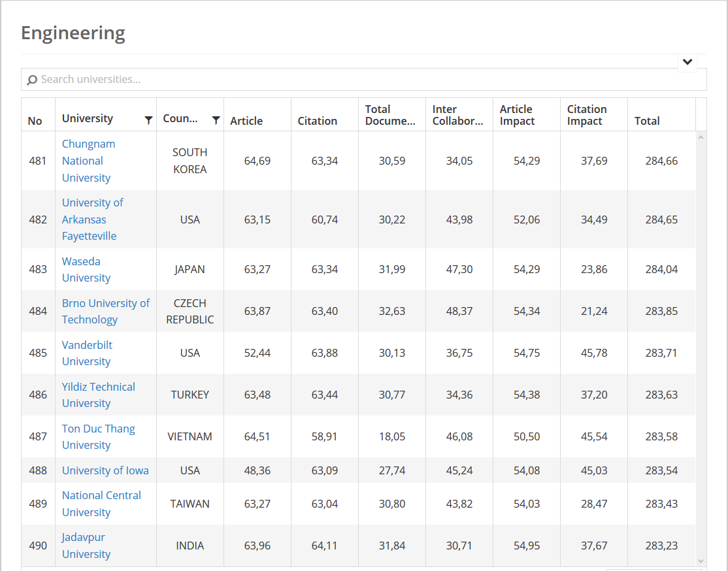Click the search magnifier icon
This screenshot has height=571, width=728.
click(x=31, y=80)
